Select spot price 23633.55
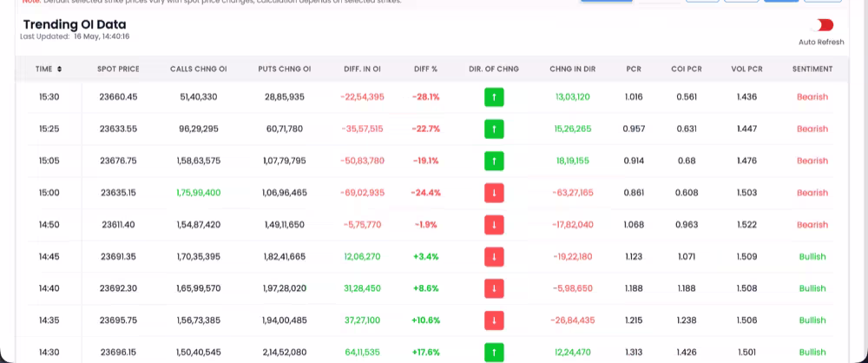The image size is (868, 363). point(118,129)
